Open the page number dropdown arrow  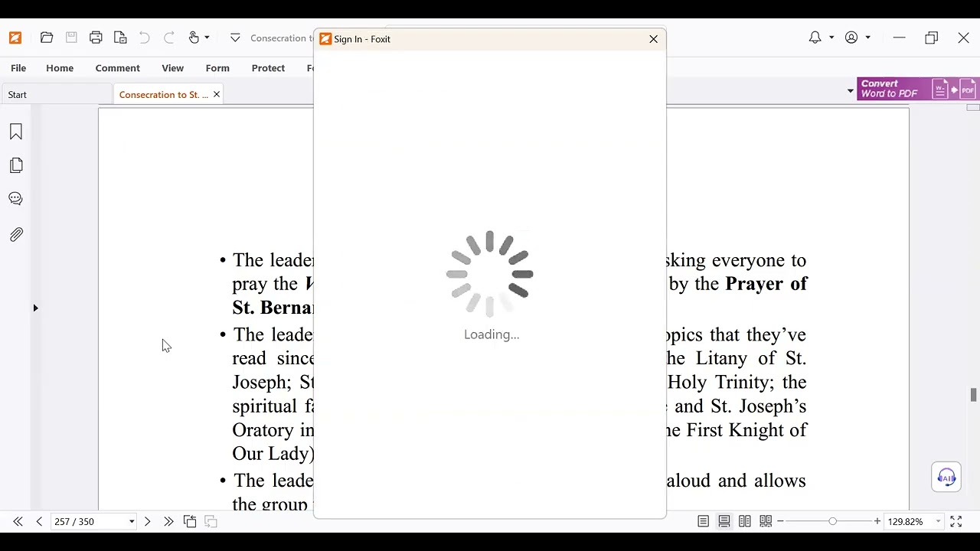pyautogui.click(x=132, y=521)
